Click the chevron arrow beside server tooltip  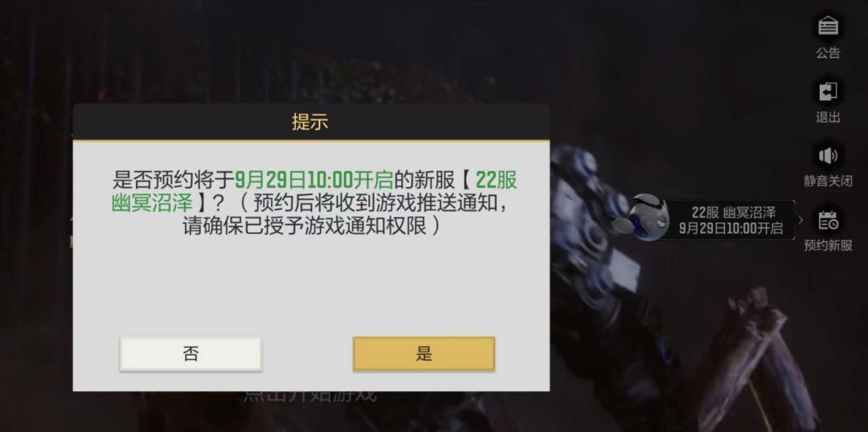click(x=800, y=219)
